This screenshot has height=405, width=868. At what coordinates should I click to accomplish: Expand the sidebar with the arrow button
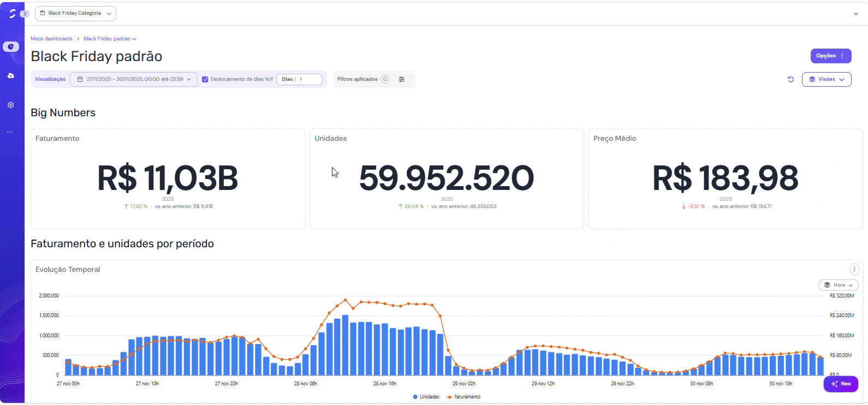tap(25, 14)
